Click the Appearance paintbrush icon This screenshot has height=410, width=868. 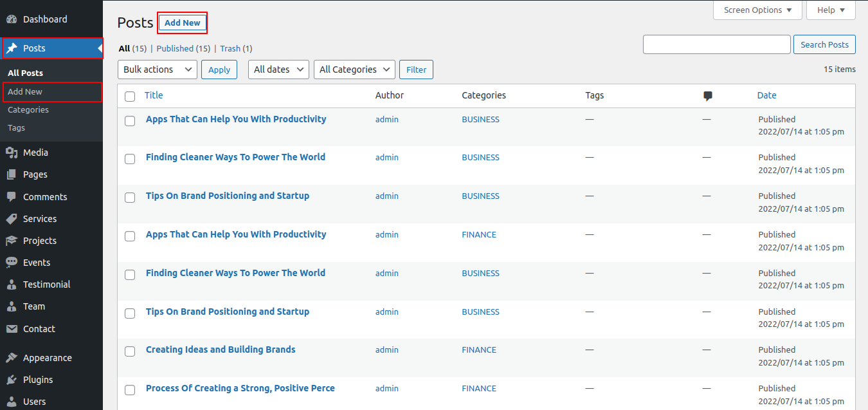[x=12, y=358]
